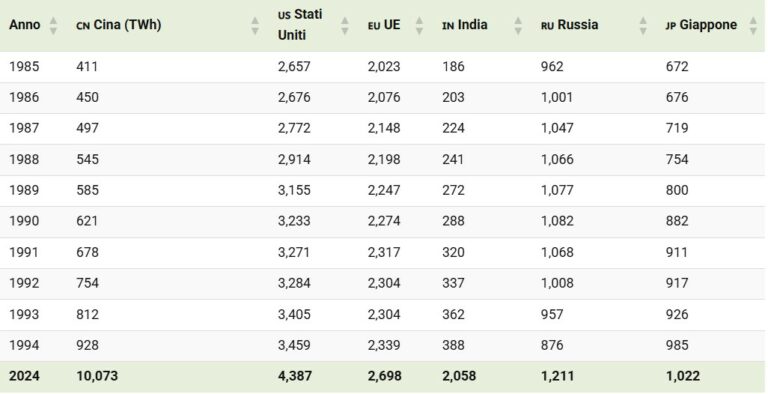Click sort arrows beside India header
The height and width of the screenshot is (394, 768).
click(x=518, y=25)
